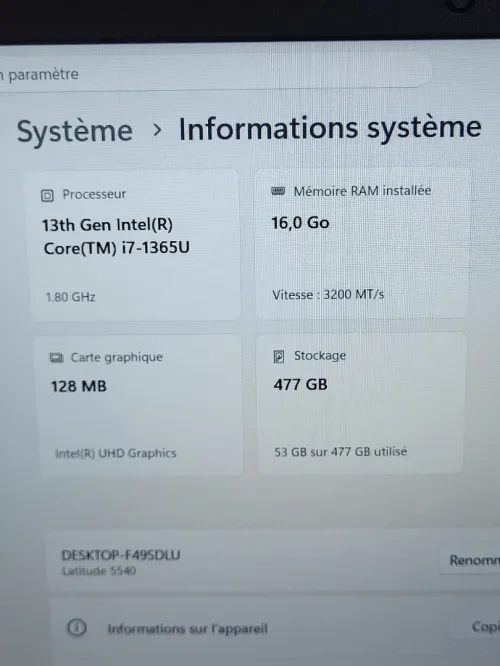Expand Informations sur l'appareil section
Image resolution: width=500 pixels, height=666 pixels.
click(x=275, y=629)
